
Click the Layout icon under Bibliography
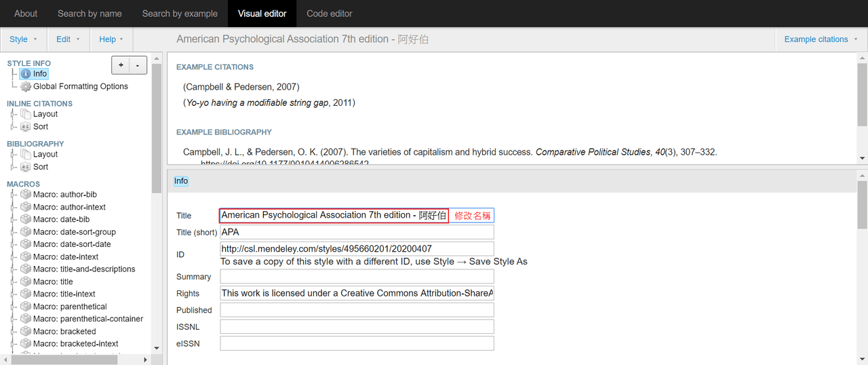26,155
